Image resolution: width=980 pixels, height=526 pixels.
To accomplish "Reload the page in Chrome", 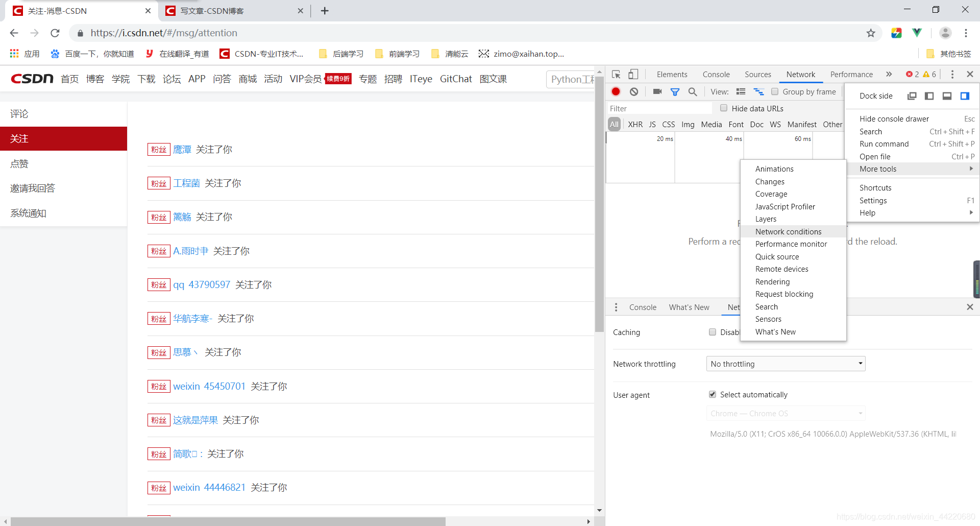I will tap(55, 33).
